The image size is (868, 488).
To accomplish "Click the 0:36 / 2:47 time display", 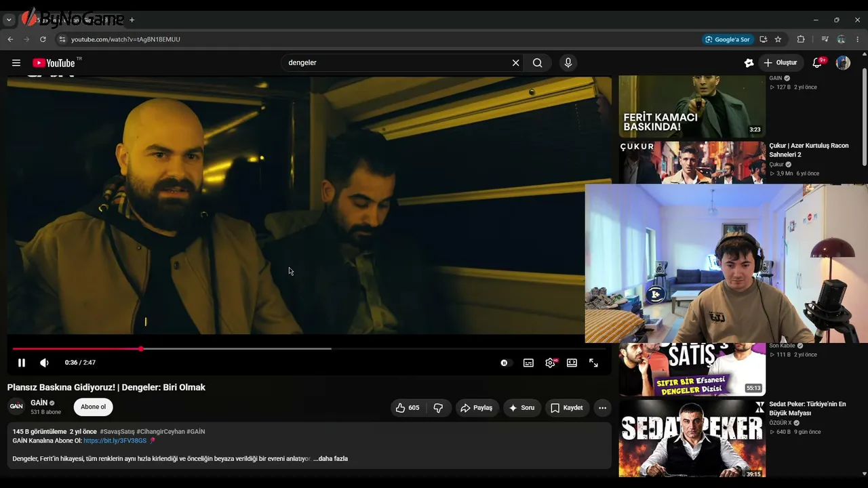I will point(80,363).
